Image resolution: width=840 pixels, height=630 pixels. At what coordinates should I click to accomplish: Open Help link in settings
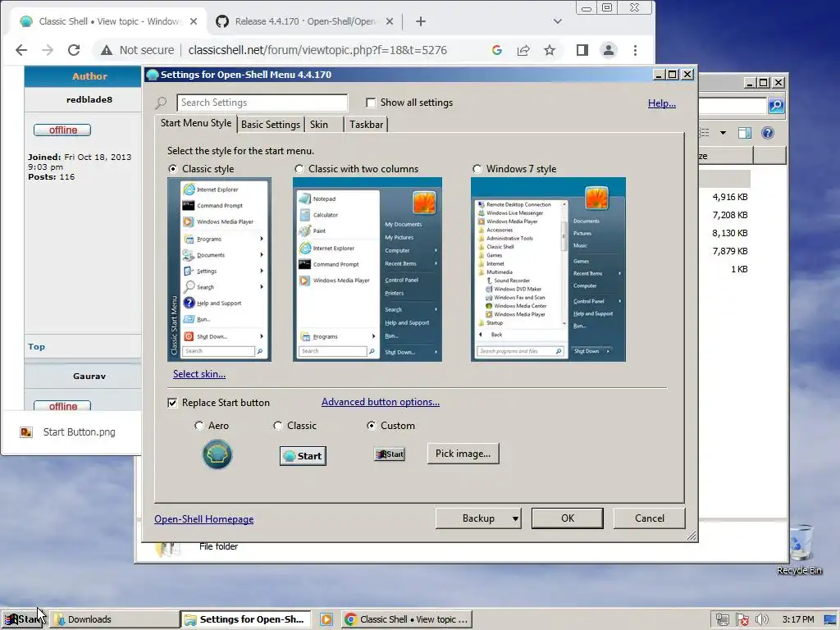point(662,103)
